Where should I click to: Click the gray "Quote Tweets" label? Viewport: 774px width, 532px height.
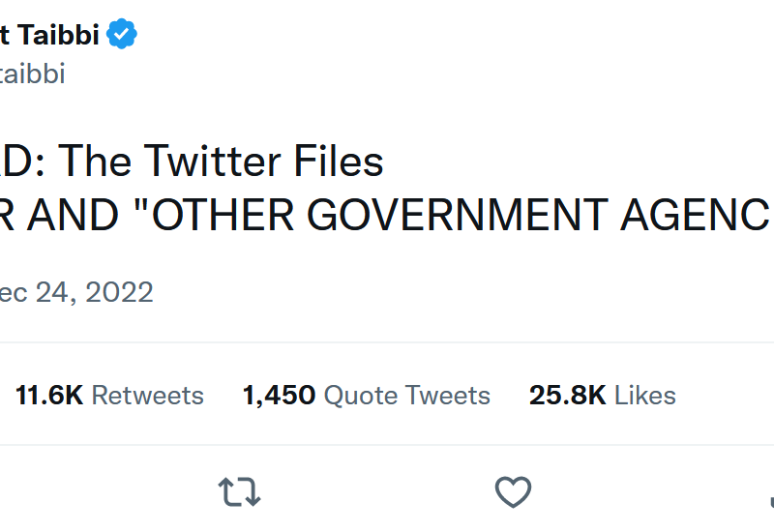click(x=406, y=395)
